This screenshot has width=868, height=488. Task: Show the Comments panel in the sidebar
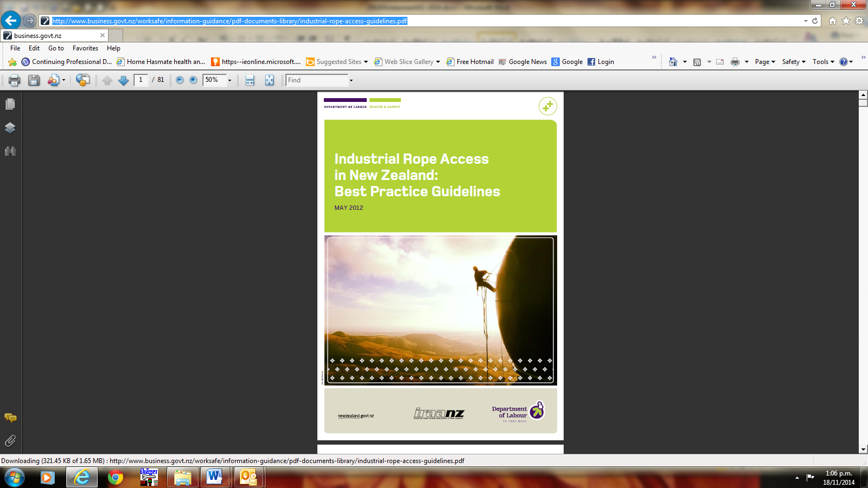10,418
